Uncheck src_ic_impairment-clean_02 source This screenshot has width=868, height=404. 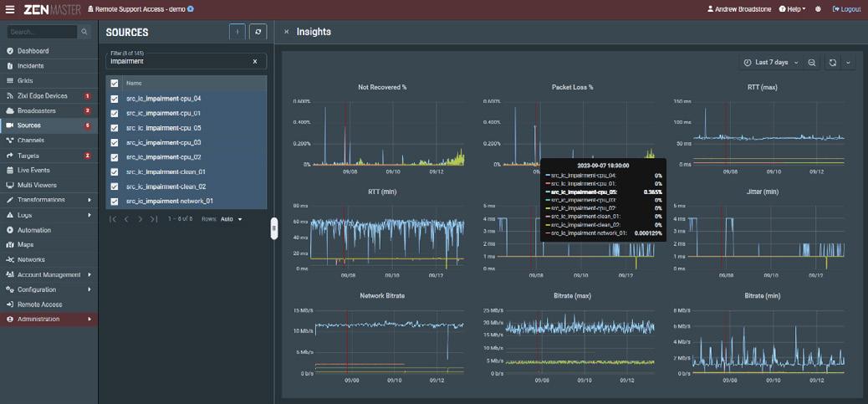115,187
